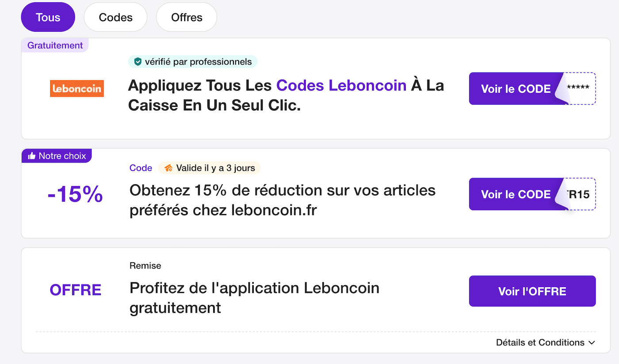
Task: Click the Gratuitement badge
Action: coord(54,45)
